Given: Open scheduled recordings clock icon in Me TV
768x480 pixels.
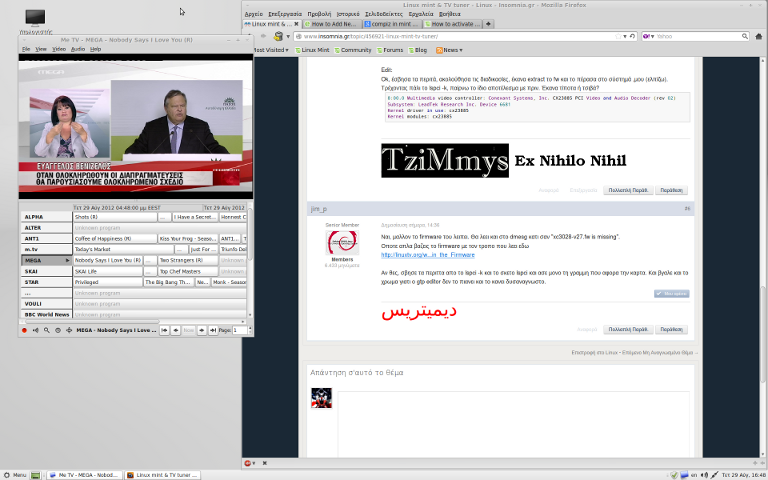Looking at the screenshot, I should coord(58,331).
